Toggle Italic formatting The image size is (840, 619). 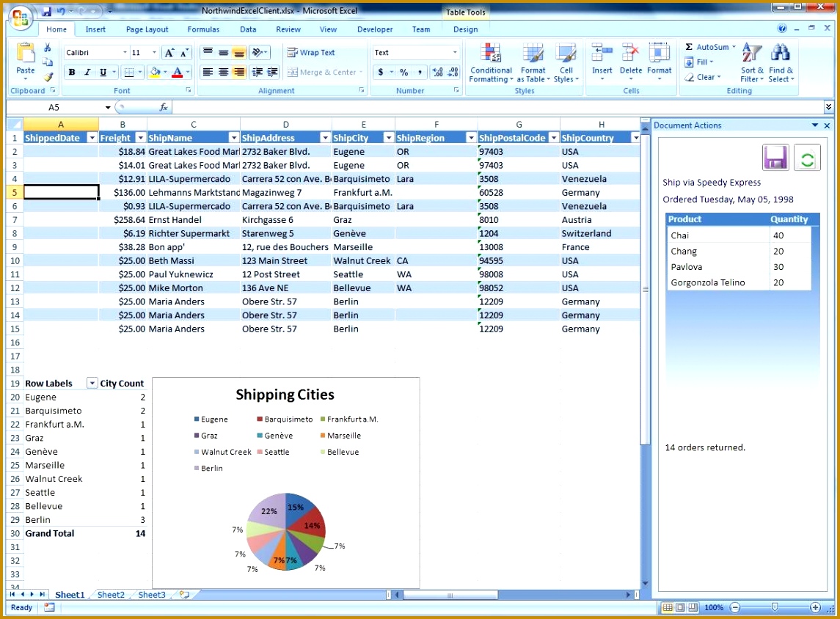[87, 73]
